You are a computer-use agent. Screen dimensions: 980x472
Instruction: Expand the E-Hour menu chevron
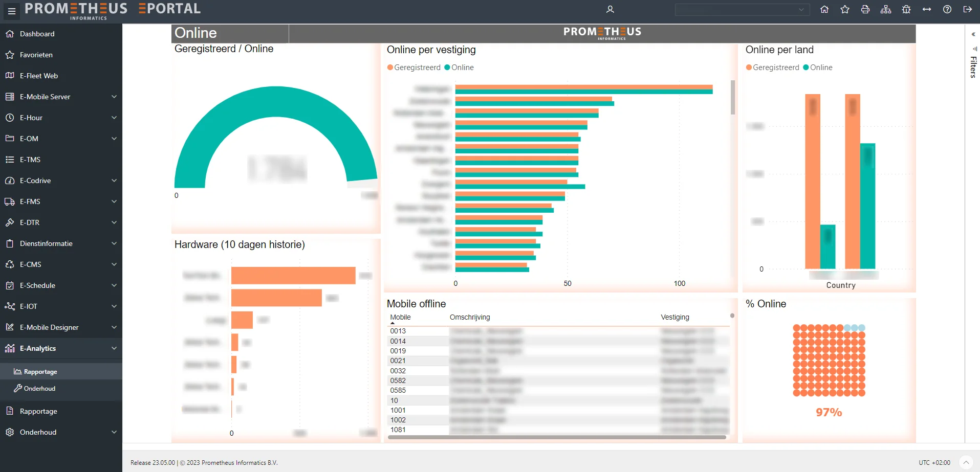pyautogui.click(x=114, y=118)
